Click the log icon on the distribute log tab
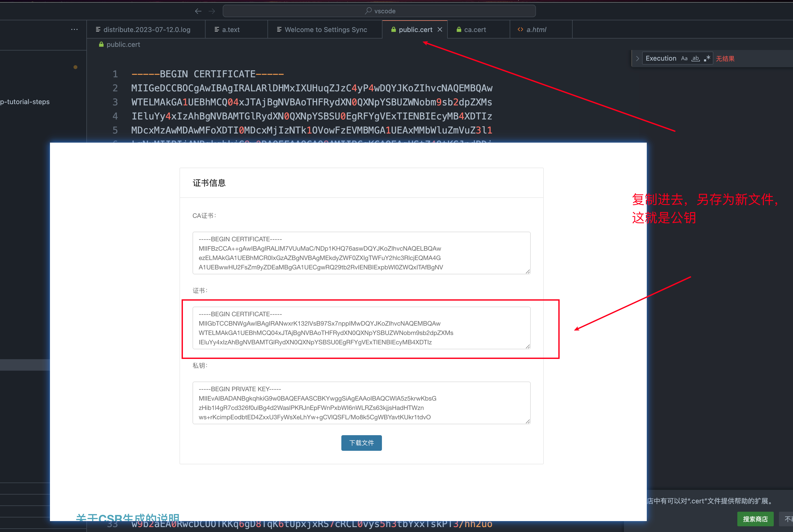Image resolution: width=793 pixels, height=532 pixels. (x=98, y=29)
